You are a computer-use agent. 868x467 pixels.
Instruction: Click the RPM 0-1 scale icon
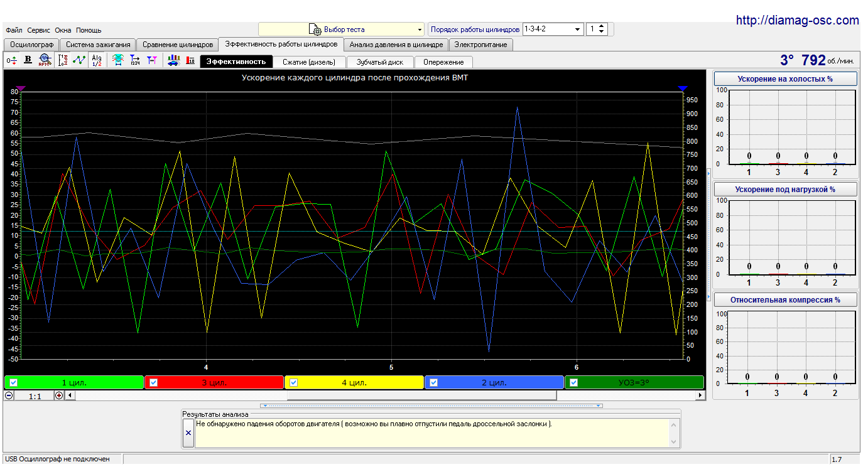coord(63,60)
